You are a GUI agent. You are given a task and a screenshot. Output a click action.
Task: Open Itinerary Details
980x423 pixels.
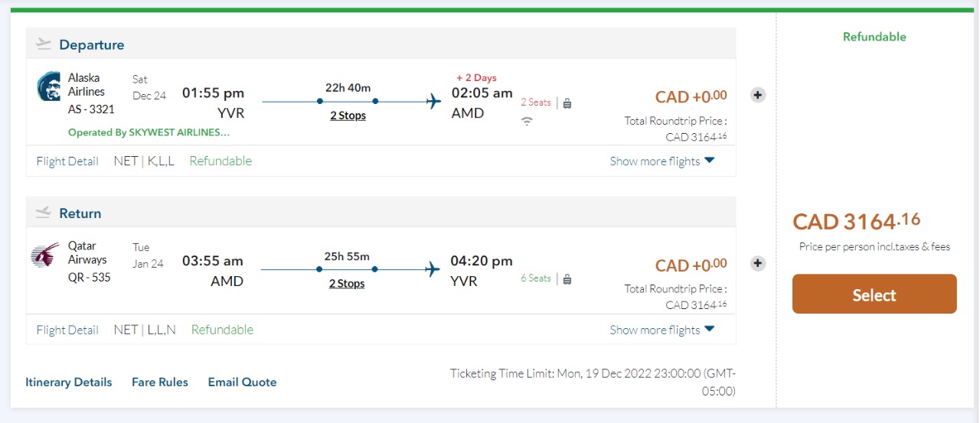pos(69,382)
